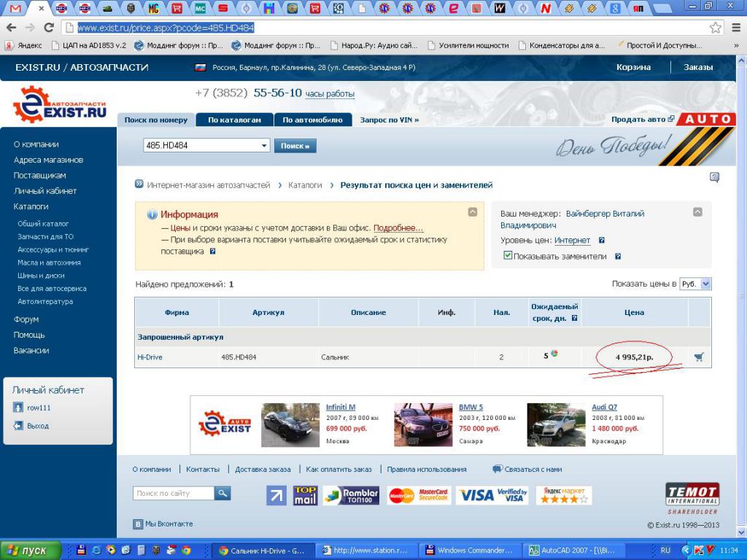Click user icon beside row111
The height and width of the screenshot is (560, 747).
coord(18,408)
